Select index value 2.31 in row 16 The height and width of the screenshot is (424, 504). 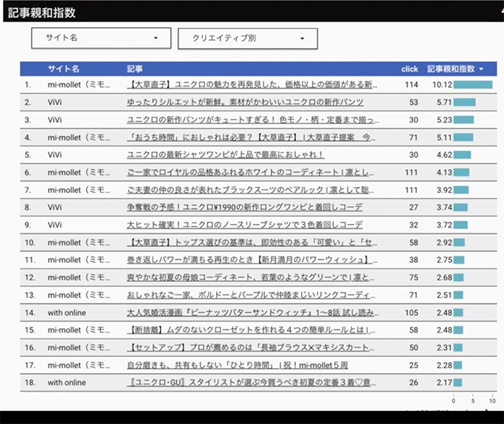pyautogui.click(x=444, y=348)
